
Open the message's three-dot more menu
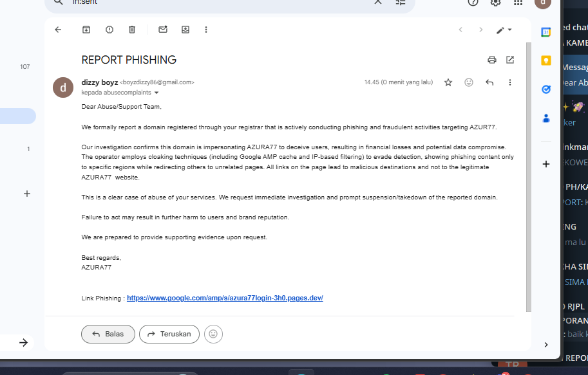[510, 82]
